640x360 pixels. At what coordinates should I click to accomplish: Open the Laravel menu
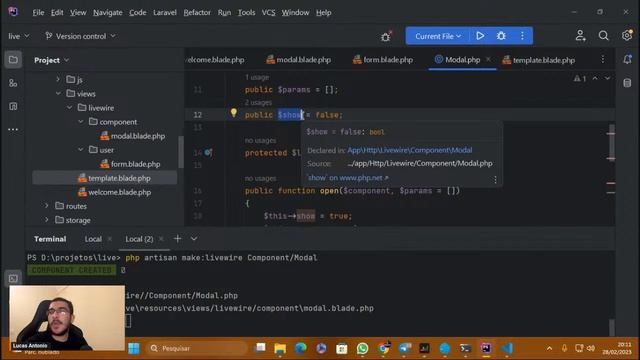pyautogui.click(x=164, y=13)
